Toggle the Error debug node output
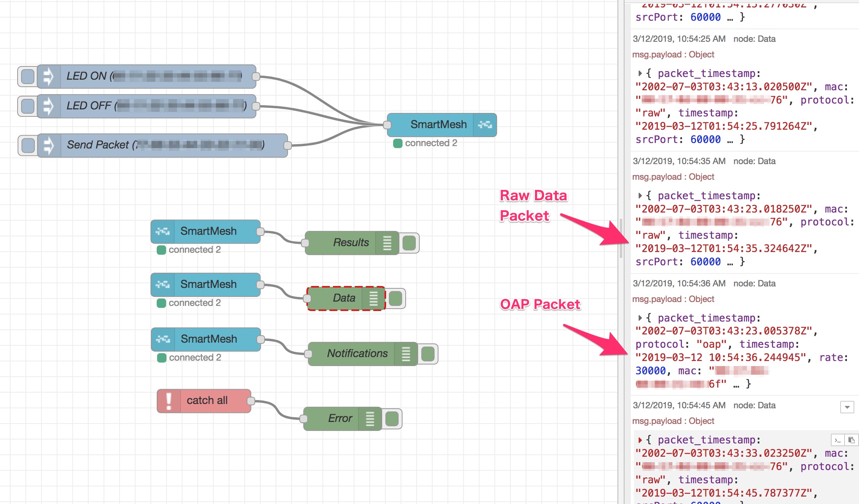 pos(392,419)
